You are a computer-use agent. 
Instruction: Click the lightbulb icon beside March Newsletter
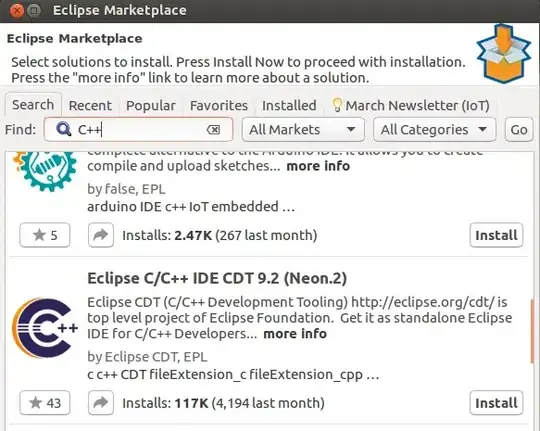pyautogui.click(x=337, y=105)
